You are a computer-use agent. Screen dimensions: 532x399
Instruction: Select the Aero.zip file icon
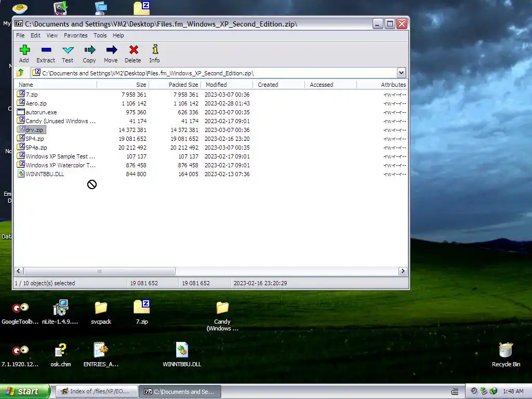(x=21, y=102)
